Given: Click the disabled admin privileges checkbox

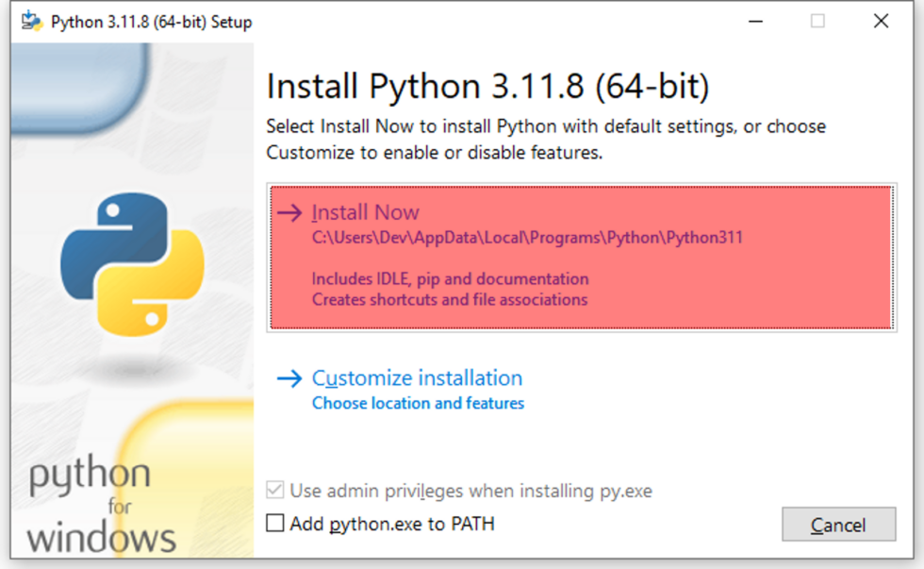Looking at the screenshot, I should coord(273,490).
